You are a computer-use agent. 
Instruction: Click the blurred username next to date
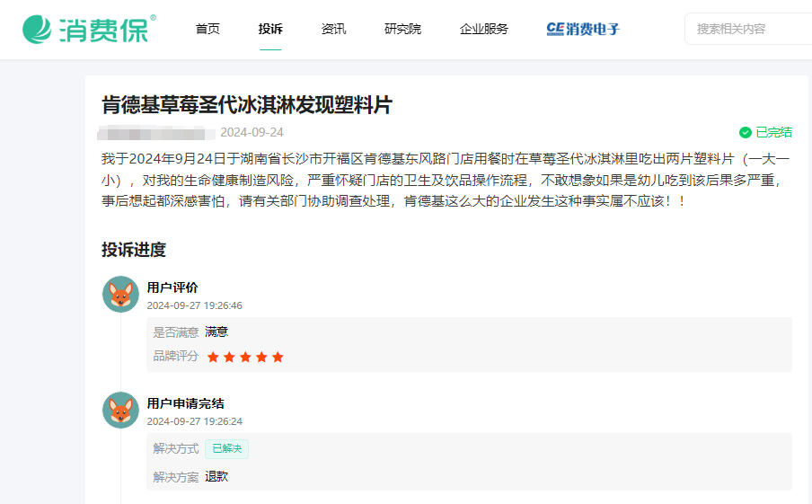(x=156, y=133)
